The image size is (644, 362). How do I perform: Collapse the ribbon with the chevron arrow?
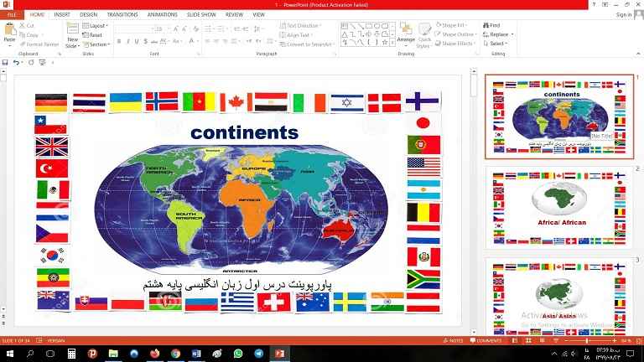coord(636,54)
